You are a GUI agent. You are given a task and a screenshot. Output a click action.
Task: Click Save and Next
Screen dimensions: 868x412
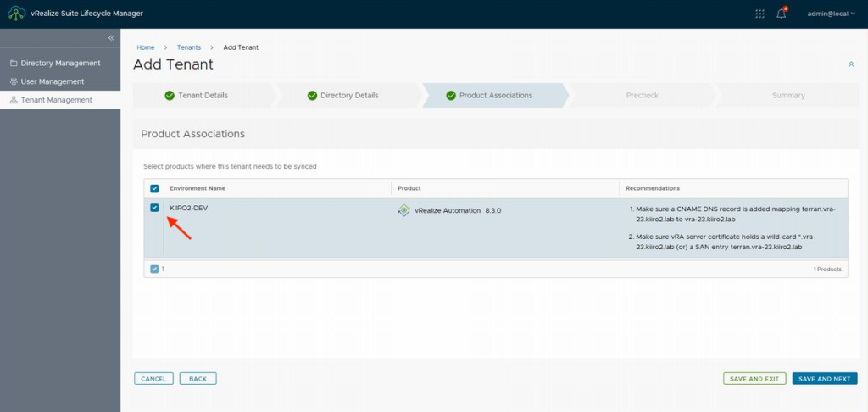pos(825,379)
